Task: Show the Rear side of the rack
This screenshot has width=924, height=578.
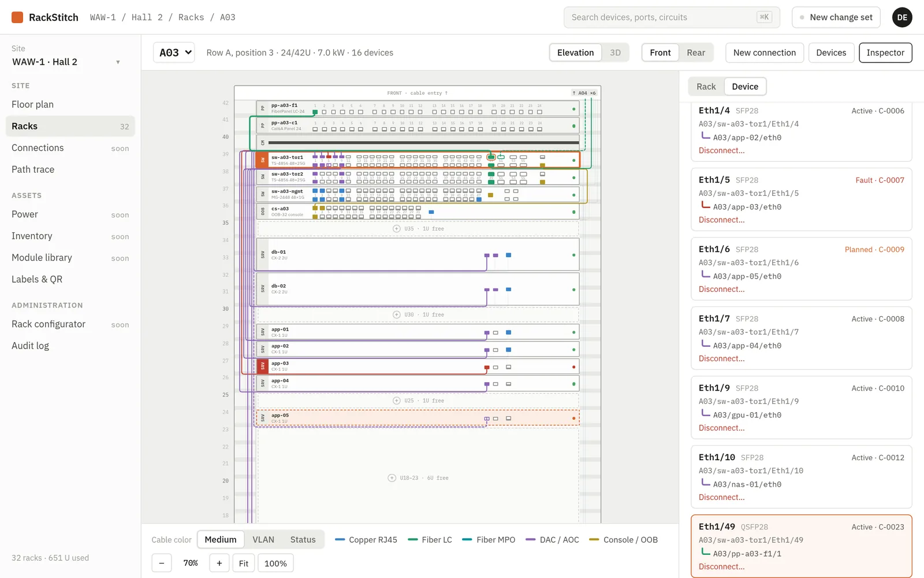Action: pos(696,53)
